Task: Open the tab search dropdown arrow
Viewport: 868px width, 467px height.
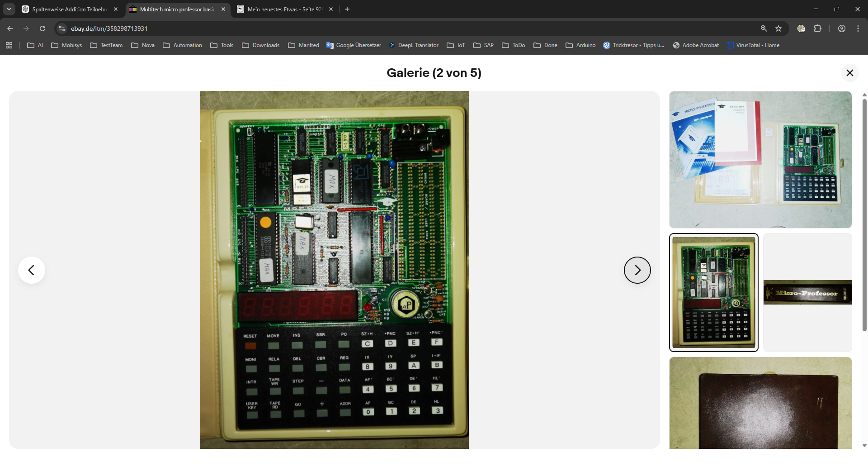Action: click(x=9, y=9)
